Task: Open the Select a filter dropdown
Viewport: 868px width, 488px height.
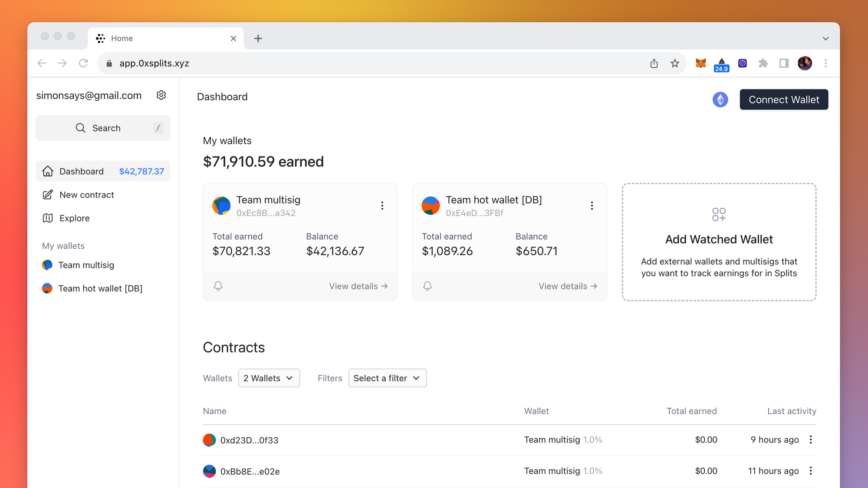Action: (387, 378)
